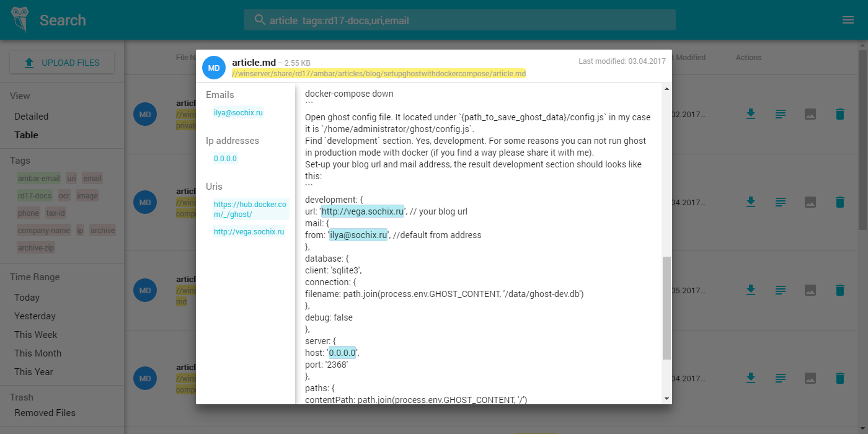
Task: Download the file in the first row
Action: click(750, 114)
